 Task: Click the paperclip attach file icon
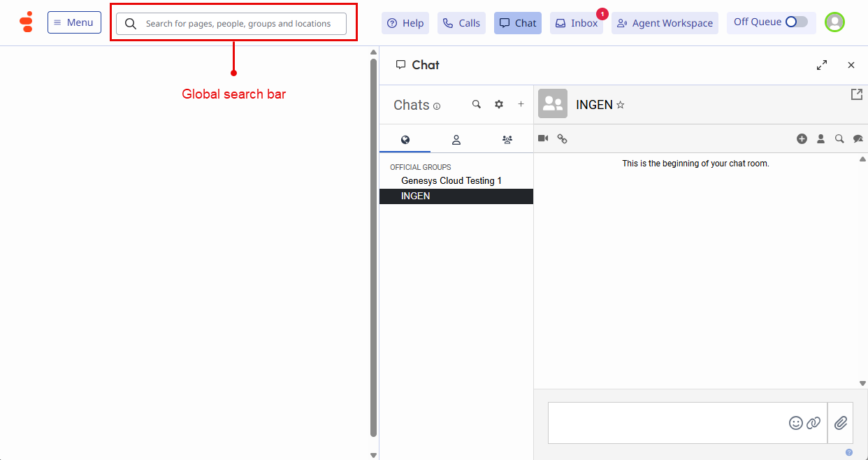841,423
